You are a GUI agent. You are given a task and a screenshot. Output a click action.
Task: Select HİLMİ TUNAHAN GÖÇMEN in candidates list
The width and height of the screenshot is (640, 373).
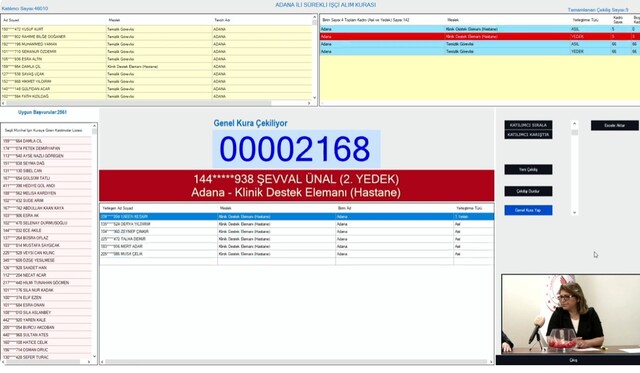coord(46,283)
